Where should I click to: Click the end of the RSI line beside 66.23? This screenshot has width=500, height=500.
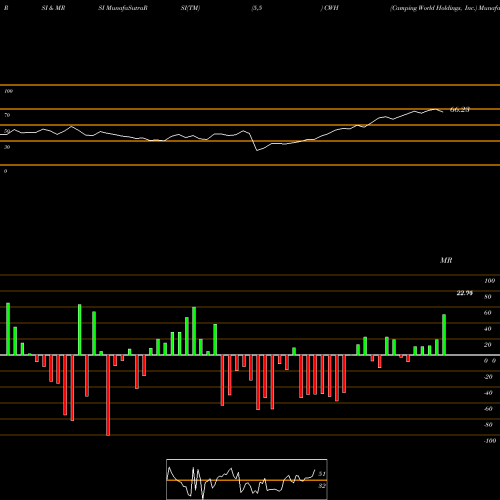tap(442, 112)
